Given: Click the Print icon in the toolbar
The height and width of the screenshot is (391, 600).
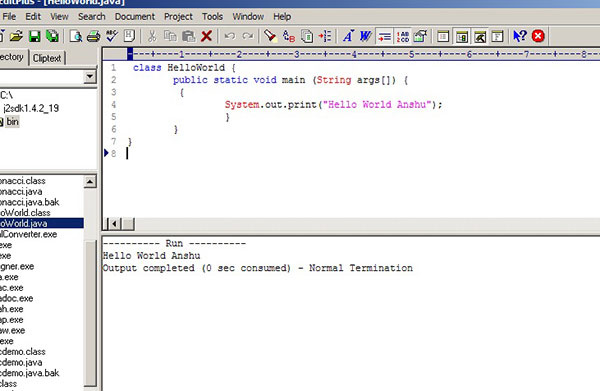Looking at the screenshot, I should [x=93, y=36].
